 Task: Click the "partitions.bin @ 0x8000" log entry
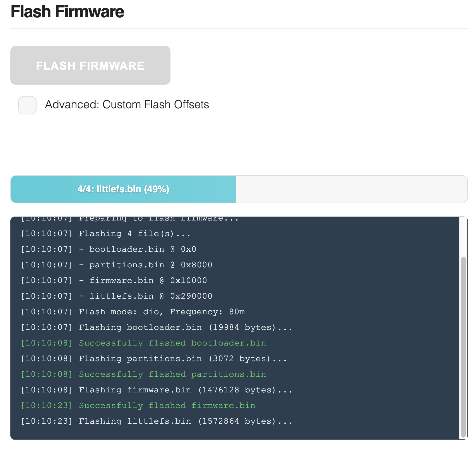tap(150, 265)
